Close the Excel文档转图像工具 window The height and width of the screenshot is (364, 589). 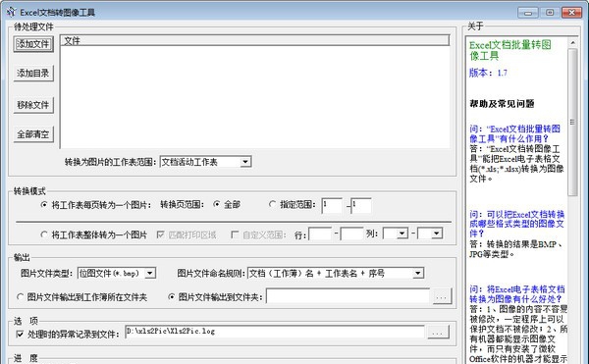pos(571,13)
